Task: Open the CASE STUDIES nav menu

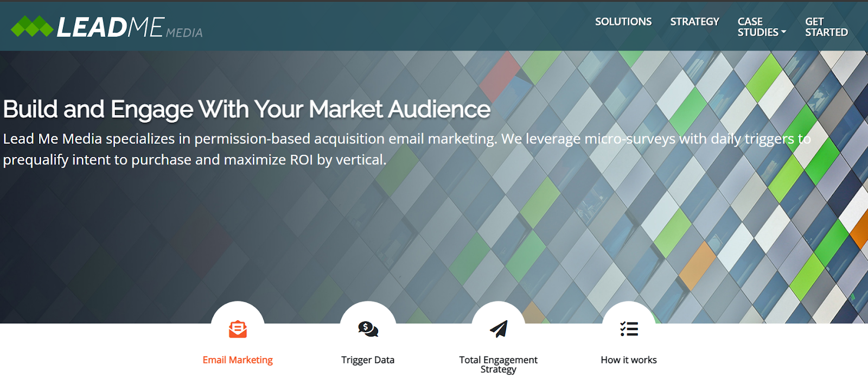Action: click(758, 27)
